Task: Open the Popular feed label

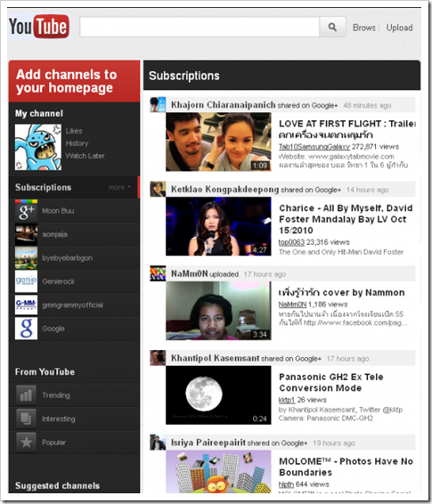Action: pos(53,443)
